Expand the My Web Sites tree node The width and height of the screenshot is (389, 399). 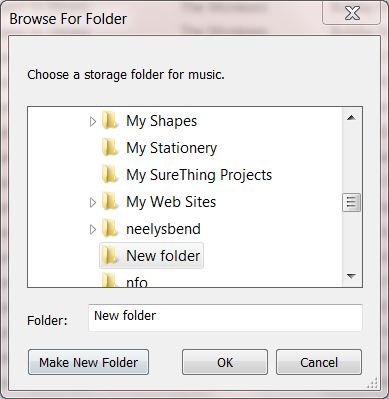[x=93, y=202]
